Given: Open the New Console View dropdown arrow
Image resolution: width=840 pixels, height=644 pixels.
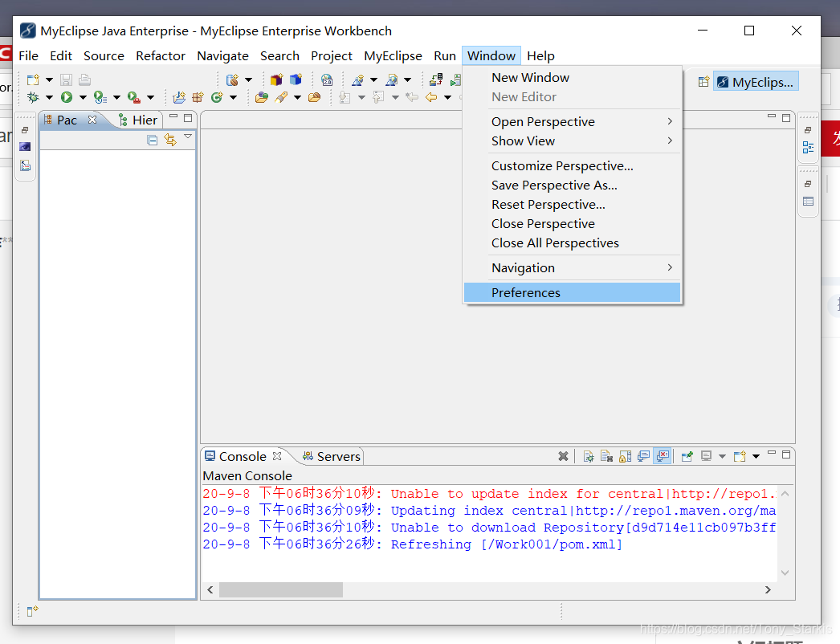Looking at the screenshot, I should pos(756,456).
